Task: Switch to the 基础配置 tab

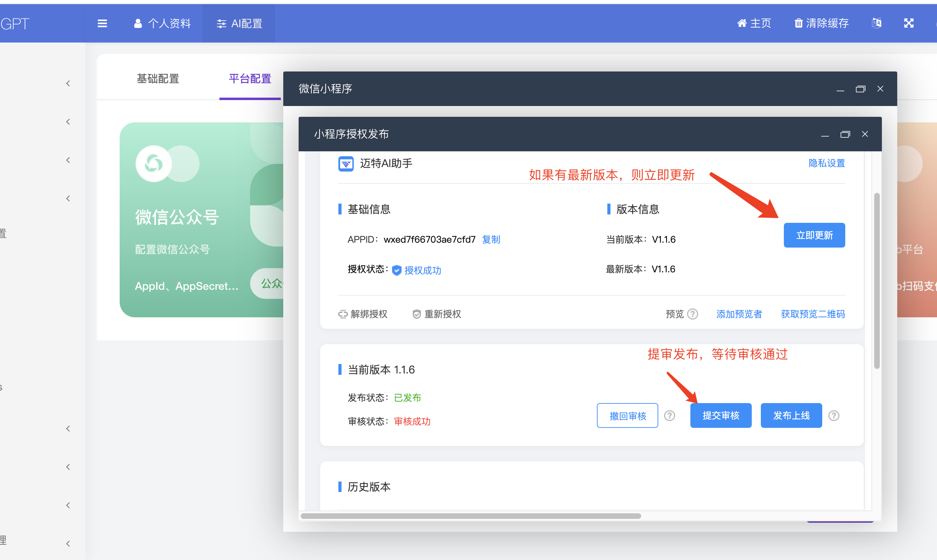Action: pos(158,78)
